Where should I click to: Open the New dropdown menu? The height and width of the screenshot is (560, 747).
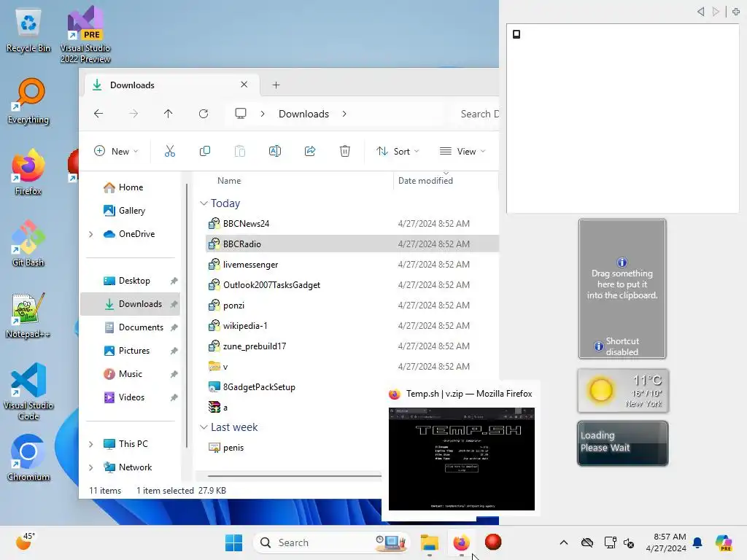tap(116, 152)
